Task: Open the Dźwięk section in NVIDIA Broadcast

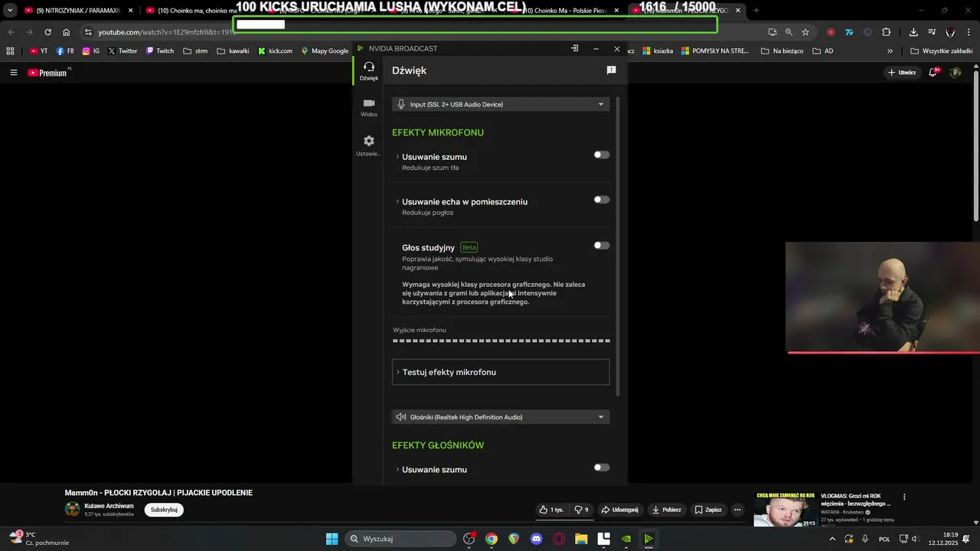Action: pyautogui.click(x=369, y=71)
